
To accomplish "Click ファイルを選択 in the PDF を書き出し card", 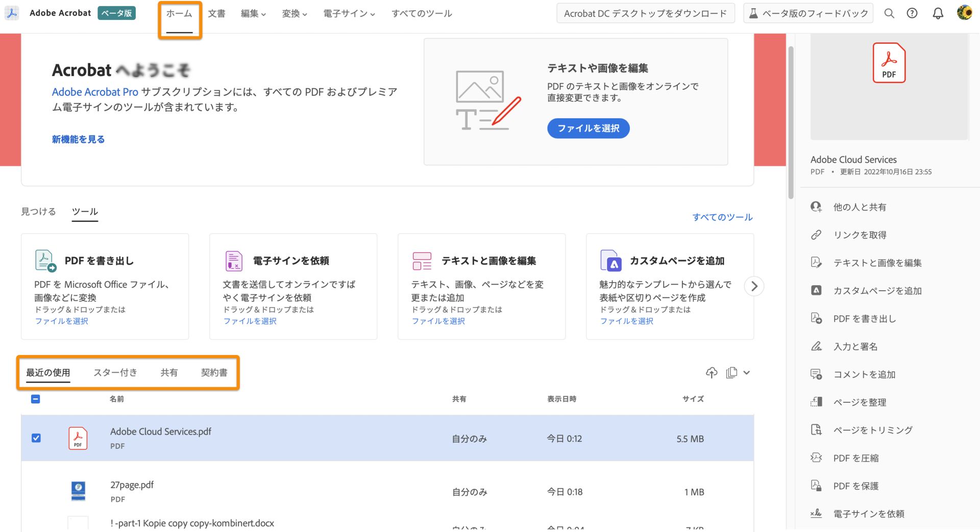I will click(61, 321).
